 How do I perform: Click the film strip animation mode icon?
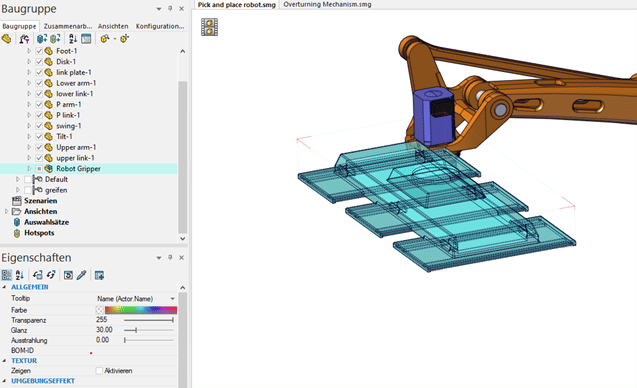209,27
